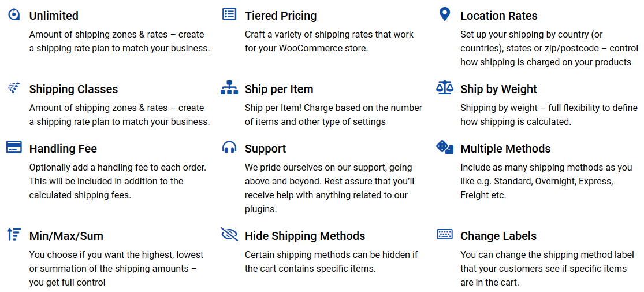This screenshot has width=644, height=292.
Task: Click the Tiered Pricing list icon
Action: point(229,14)
